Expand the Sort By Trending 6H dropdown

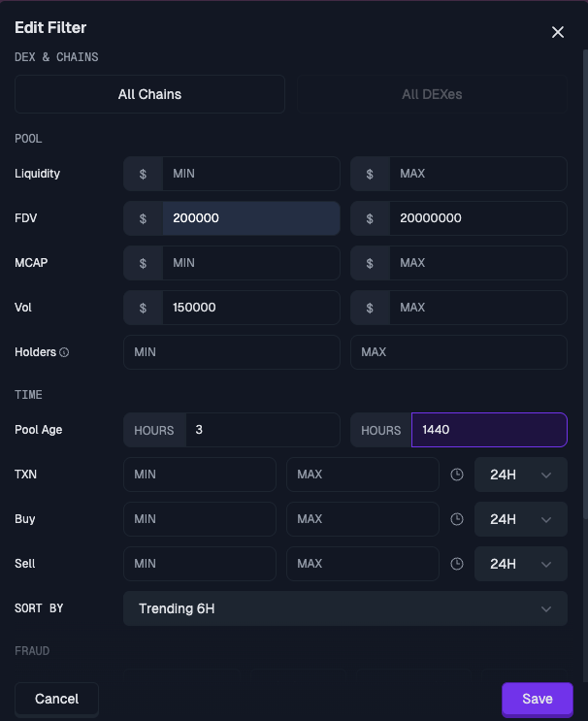[x=345, y=608]
